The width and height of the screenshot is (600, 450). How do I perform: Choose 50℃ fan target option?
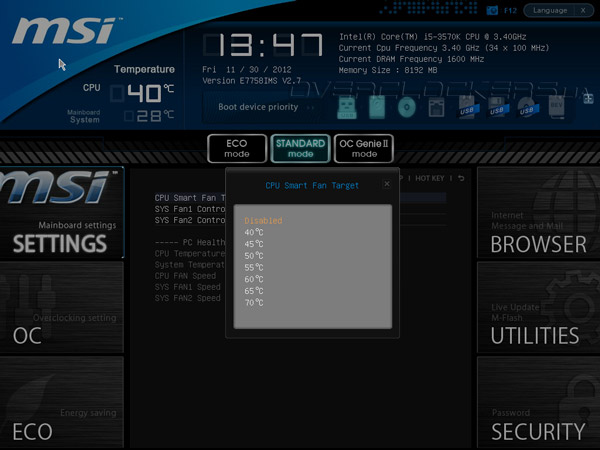pos(254,256)
